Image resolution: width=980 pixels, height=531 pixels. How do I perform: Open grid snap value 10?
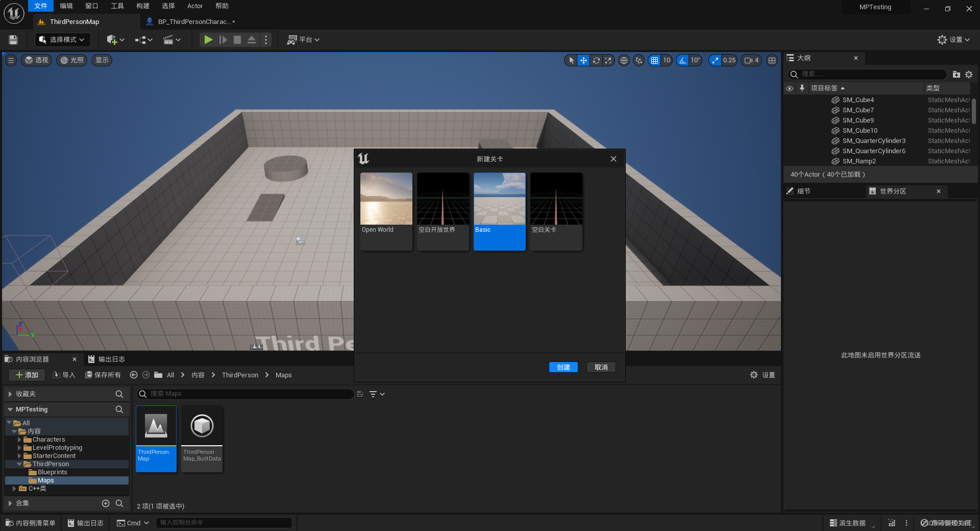point(667,60)
